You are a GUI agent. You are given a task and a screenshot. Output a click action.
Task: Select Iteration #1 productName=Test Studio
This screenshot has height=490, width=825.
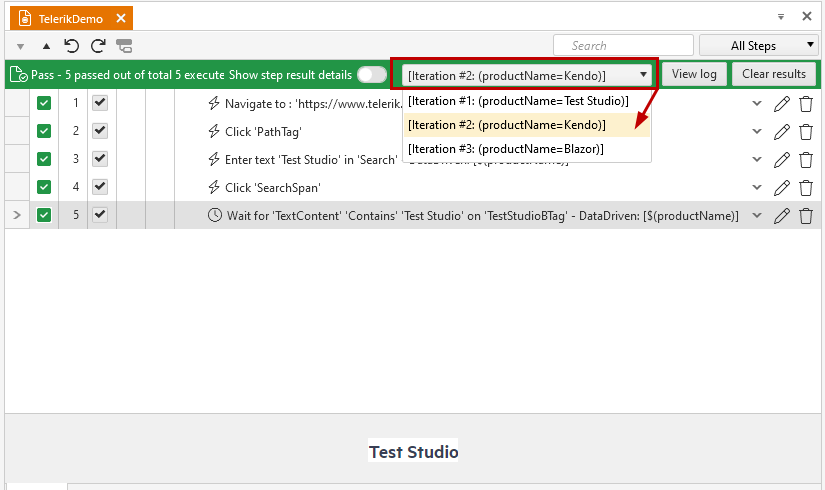point(527,101)
